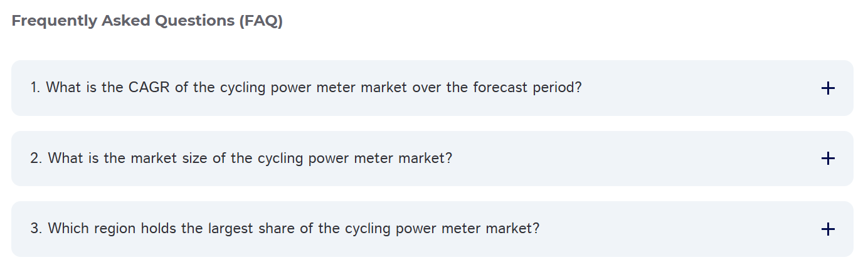Click the number "2." of the second question
The height and width of the screenshot is (277, 868).
coord(36,159)
